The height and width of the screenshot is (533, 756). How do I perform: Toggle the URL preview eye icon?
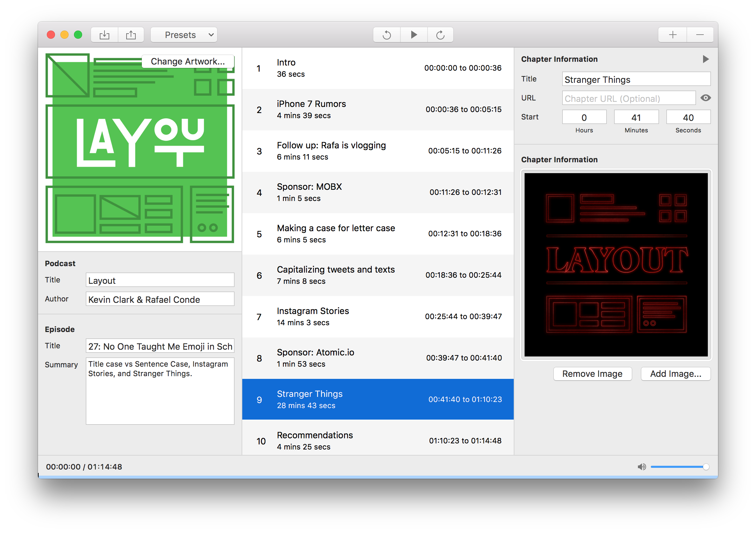click(705, 98)
